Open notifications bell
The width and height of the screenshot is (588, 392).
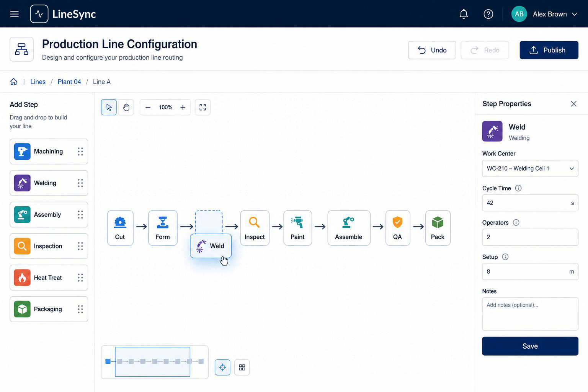coord(464,14)
